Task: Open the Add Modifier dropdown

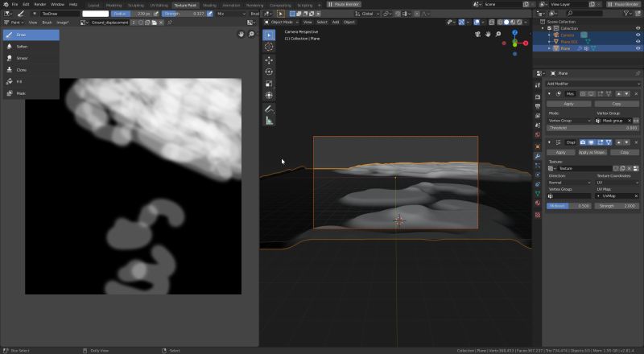Action: 592,84
